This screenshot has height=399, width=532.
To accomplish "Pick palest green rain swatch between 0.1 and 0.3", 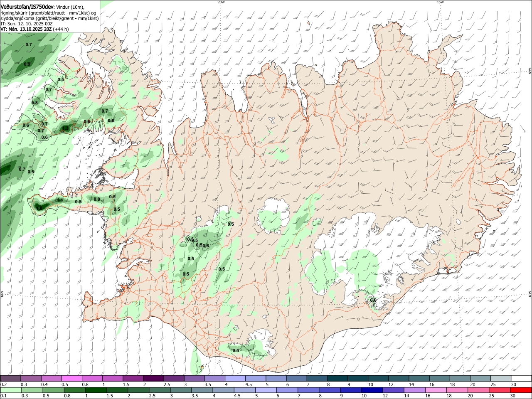I will click(x=11, y=390).
